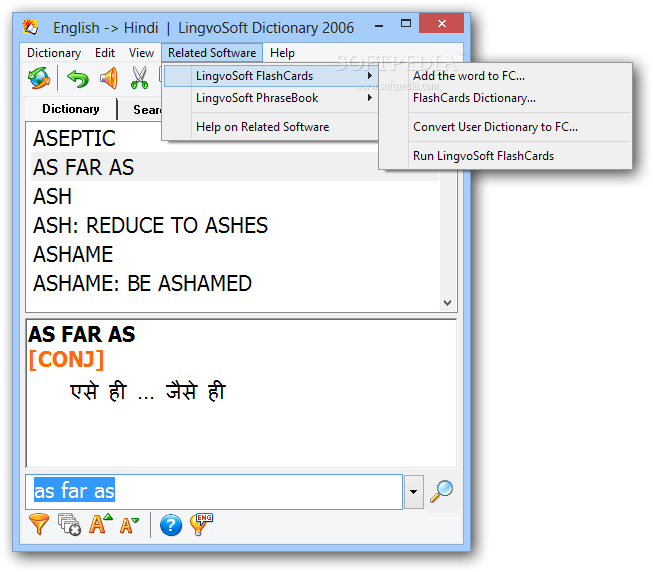Viewport: 653px width, 572px height.
Task: Maximize the dictionary window
Action: pyautogui.click(x=406, y=24)
